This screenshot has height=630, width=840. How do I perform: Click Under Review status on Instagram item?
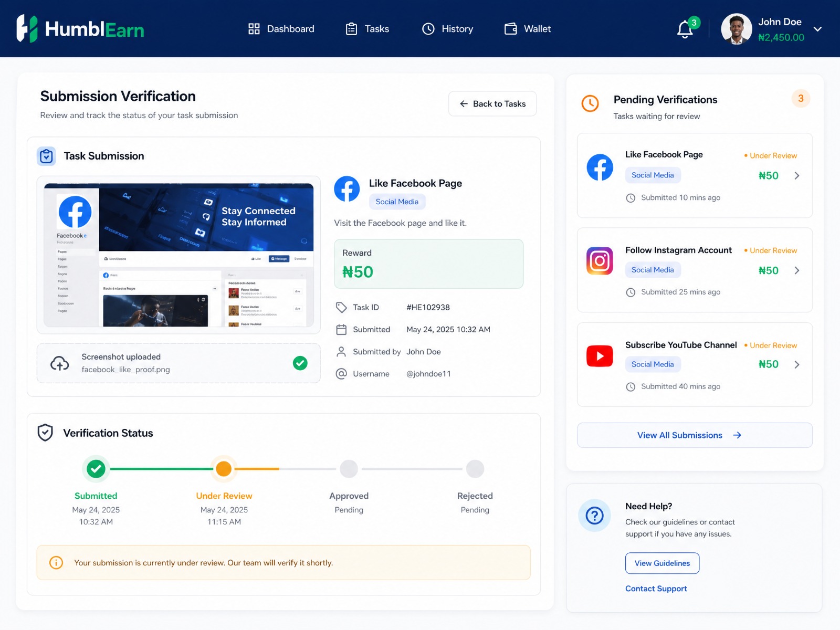click(771, 250)
